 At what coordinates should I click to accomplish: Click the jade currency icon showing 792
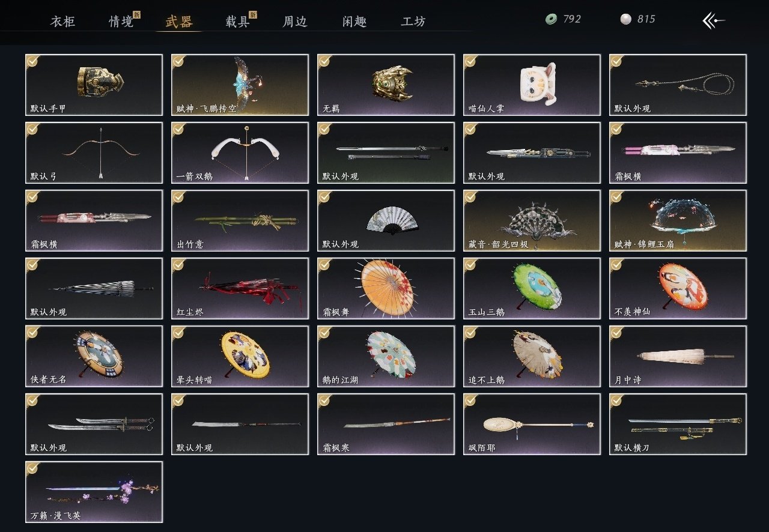[551, 19]
